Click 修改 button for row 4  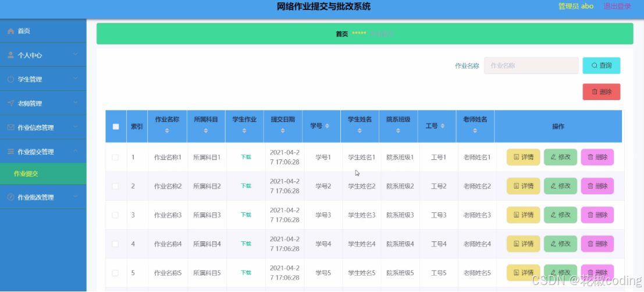click(x=560, y=244)
